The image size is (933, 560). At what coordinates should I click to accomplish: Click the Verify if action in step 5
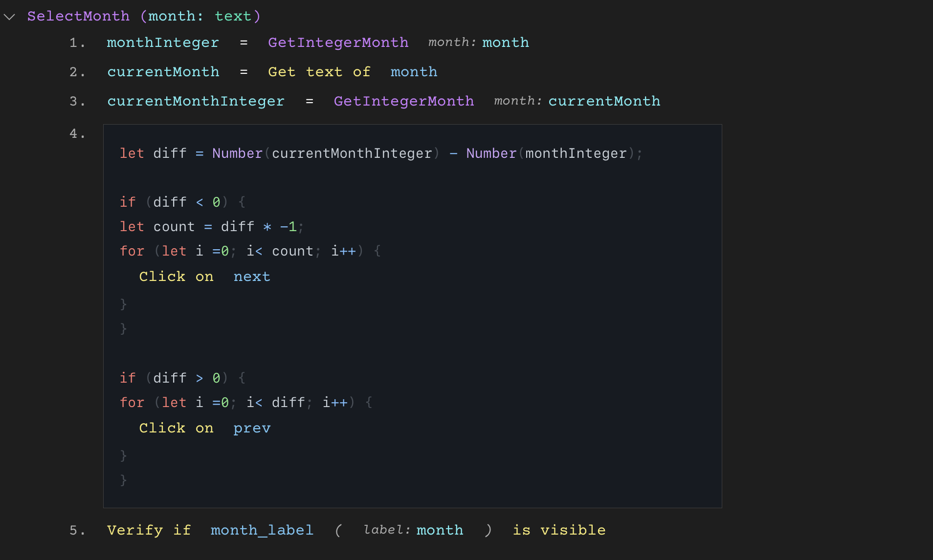point(149,530)
